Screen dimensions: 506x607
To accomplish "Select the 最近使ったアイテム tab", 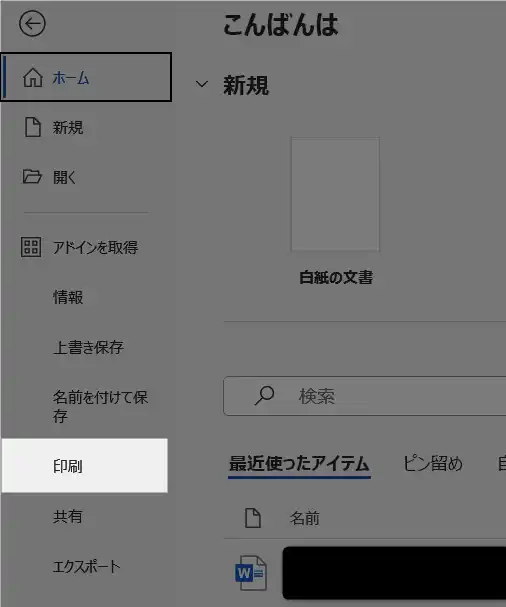I will [299, 464].
